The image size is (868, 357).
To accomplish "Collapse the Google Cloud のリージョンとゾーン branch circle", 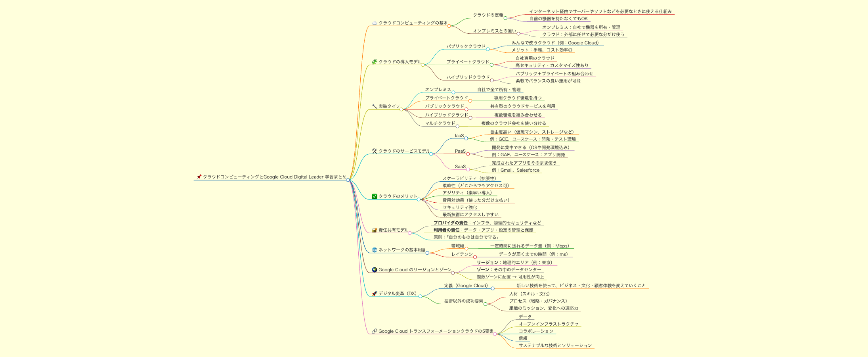I will pos(453,273).
